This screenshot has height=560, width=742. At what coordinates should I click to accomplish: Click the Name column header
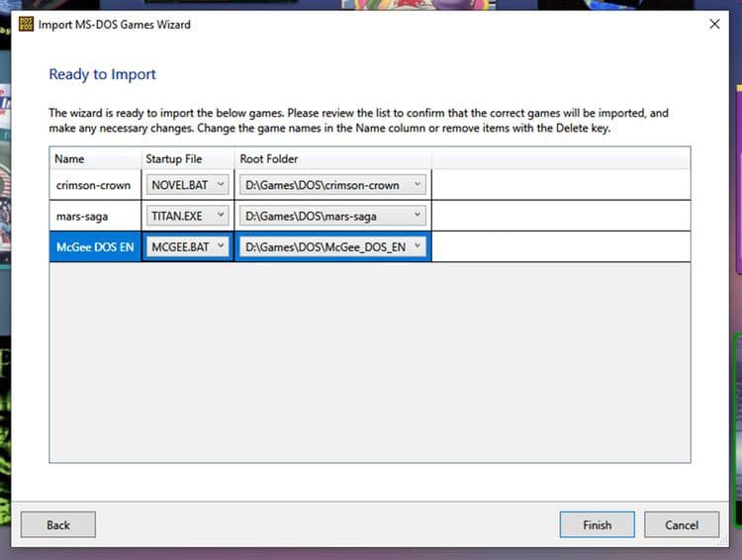point(95,158)
